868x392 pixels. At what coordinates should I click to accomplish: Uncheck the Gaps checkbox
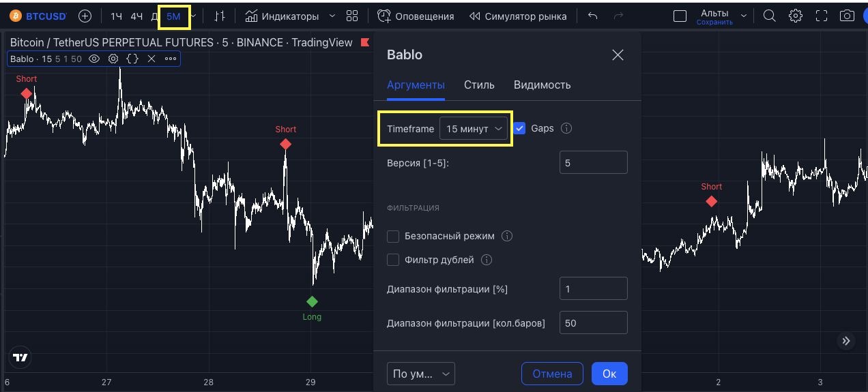click(520, 128)
